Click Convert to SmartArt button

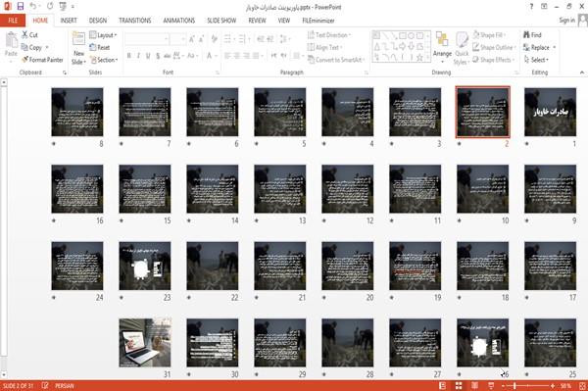click(x=336, y=60)
